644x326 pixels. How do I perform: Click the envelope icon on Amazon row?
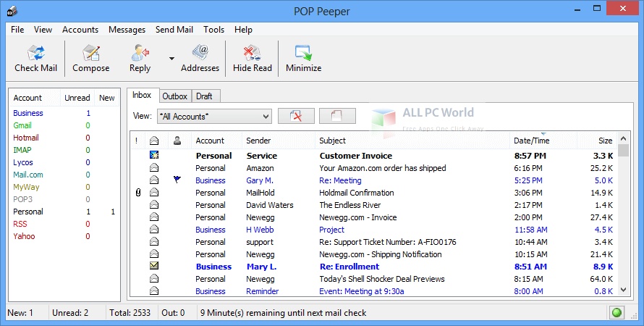tap(154, 168)
